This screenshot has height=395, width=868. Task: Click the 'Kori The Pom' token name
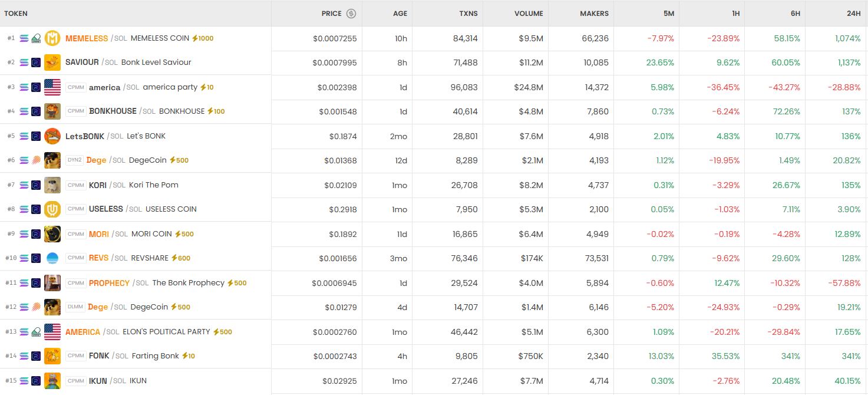point(154,185)
